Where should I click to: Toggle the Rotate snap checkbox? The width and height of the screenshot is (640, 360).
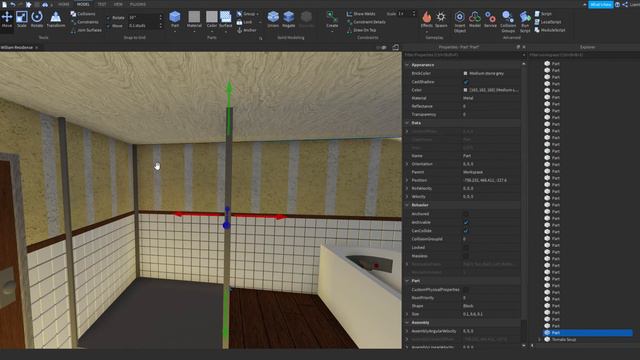tap(108, 18)
